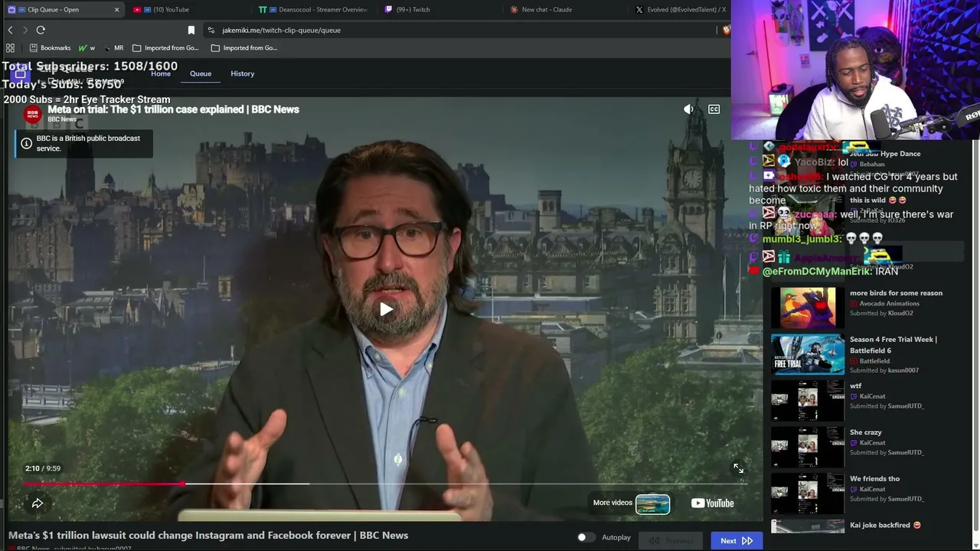Image resolution: width=980 pixels, height=551 pixels.
Task: Open site information icon beside the URL
Action: pos(211,30)
